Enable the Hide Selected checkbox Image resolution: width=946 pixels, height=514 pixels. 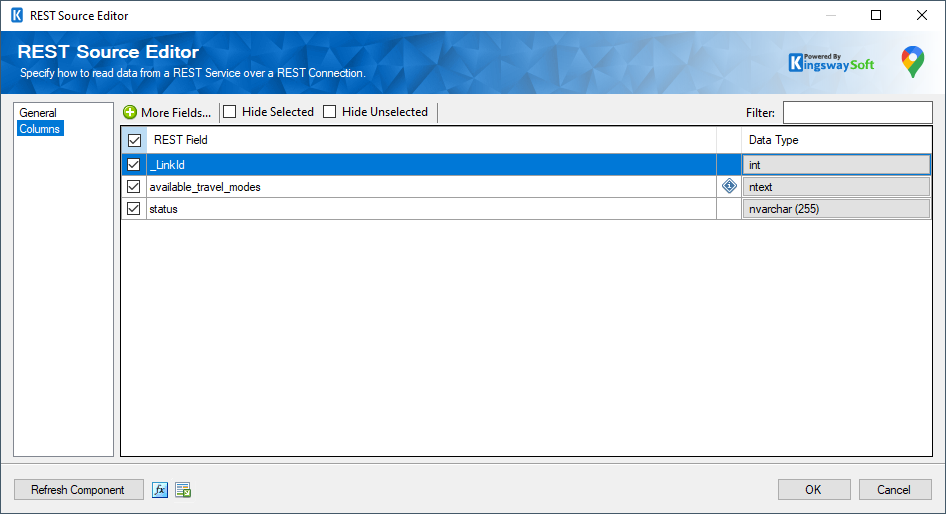tap(230, 113)
